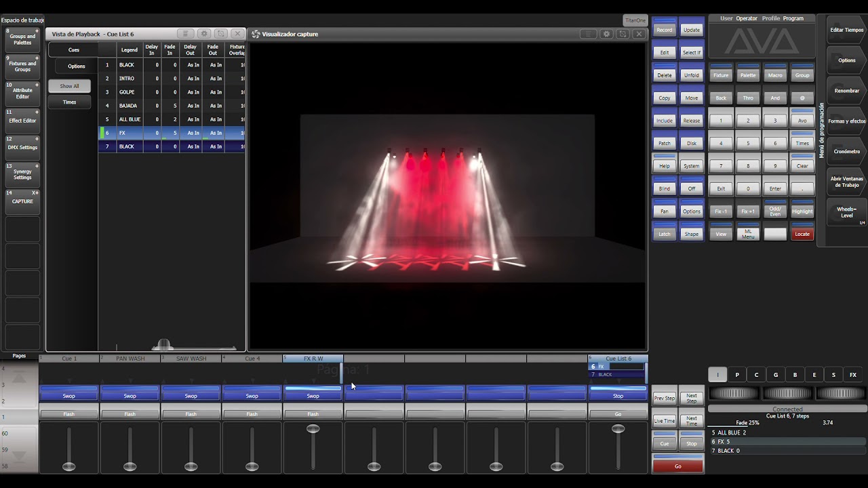Select the P attribute bank button
Screen dimensions: 868x488
[x=737, y=375]
